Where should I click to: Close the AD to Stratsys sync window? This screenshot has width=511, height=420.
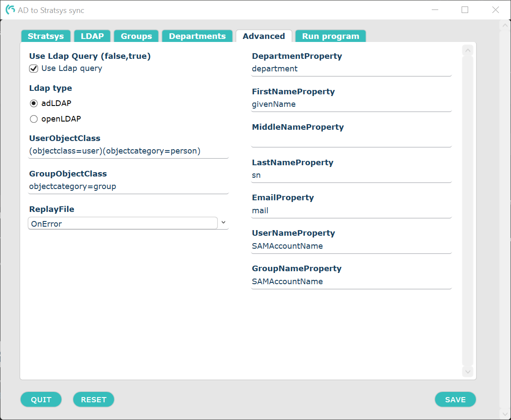click(x=495, y=10)
